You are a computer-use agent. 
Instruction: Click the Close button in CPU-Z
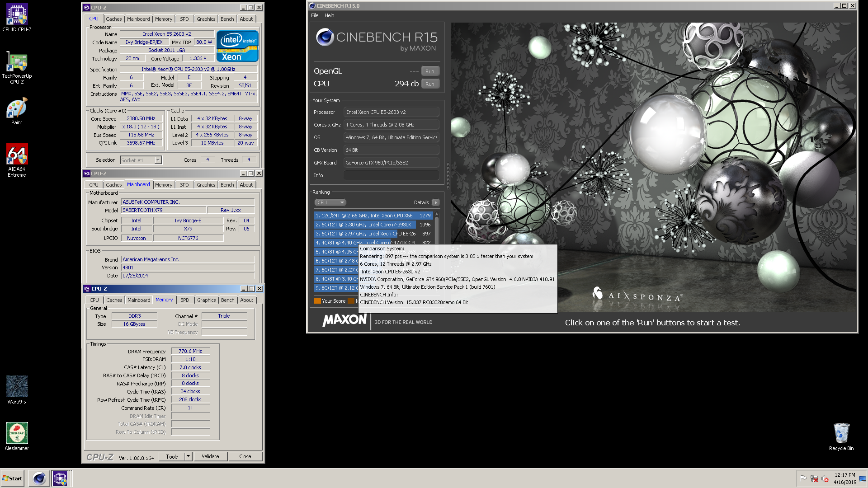[245, 456]
